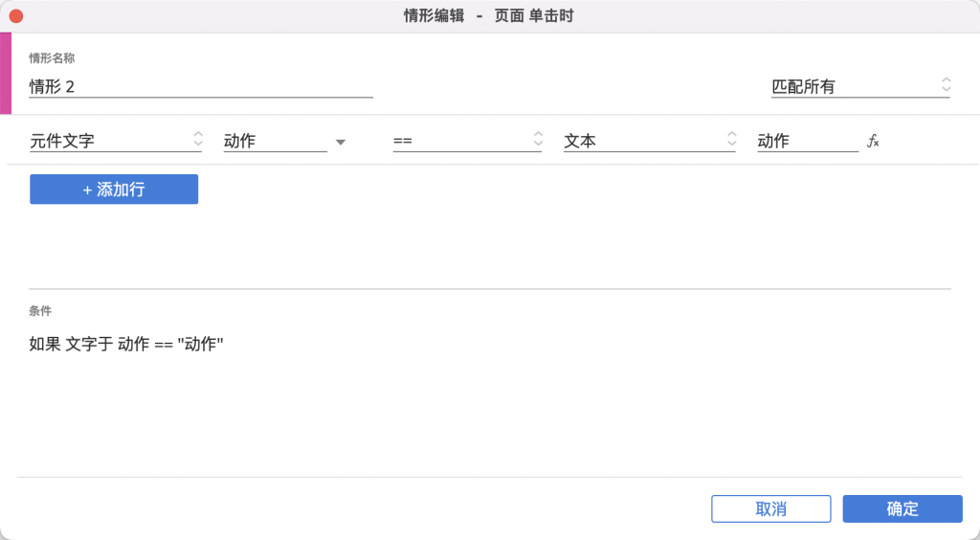Click the 情形 2 case name field
The width and height of the screenshot is (980, 540).
point(201,87)
